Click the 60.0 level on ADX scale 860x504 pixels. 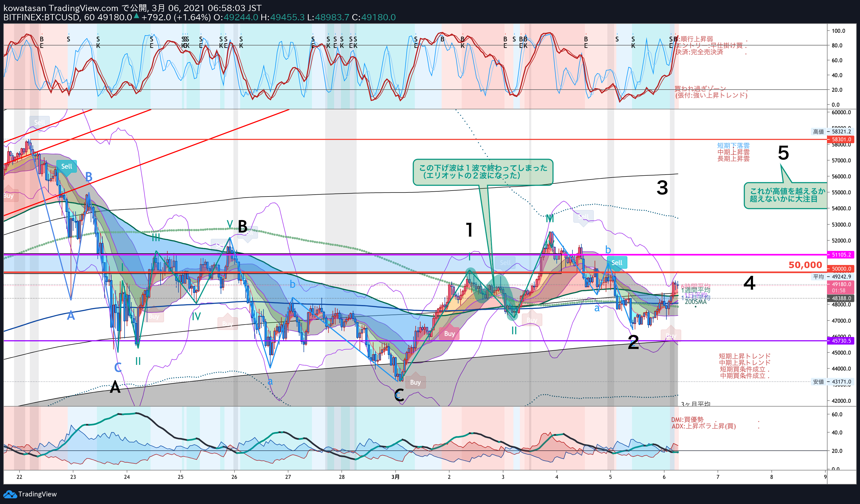coord(837,414)
